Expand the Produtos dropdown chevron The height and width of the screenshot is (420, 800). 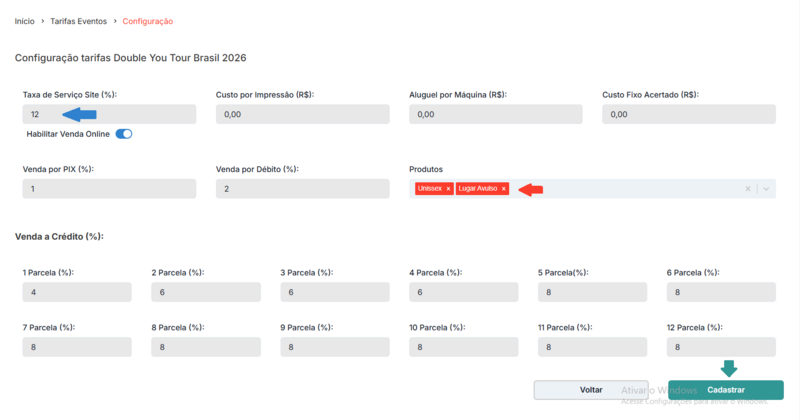coord(766,189)
